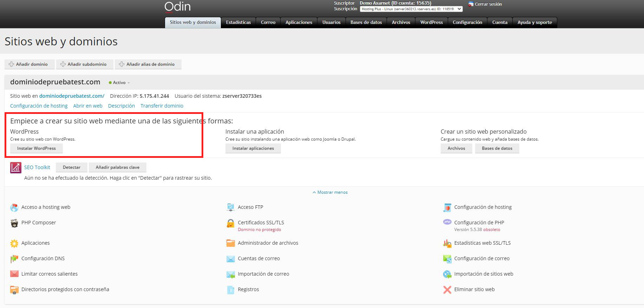Image resolution: width=644 pixels, height=308 pixels.
Task: Open the PHP Composer link text
Action: point(39,223)
